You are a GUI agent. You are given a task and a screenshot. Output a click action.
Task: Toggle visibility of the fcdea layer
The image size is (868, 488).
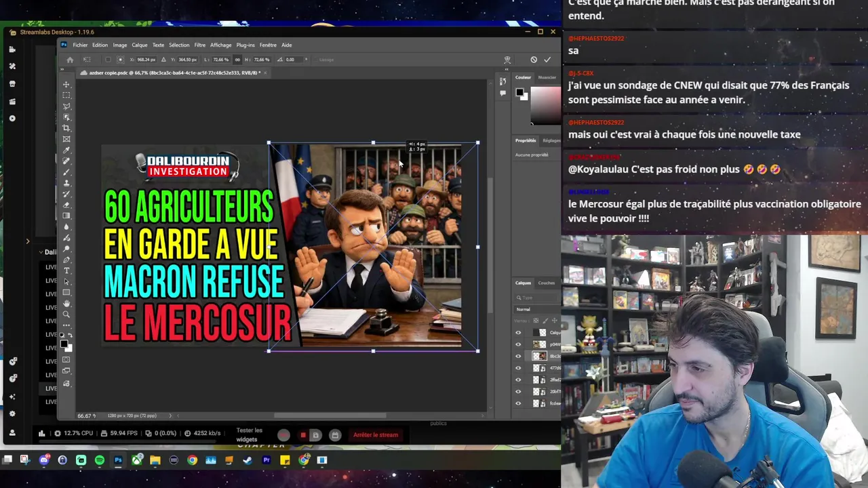click(x=518, y=403)
